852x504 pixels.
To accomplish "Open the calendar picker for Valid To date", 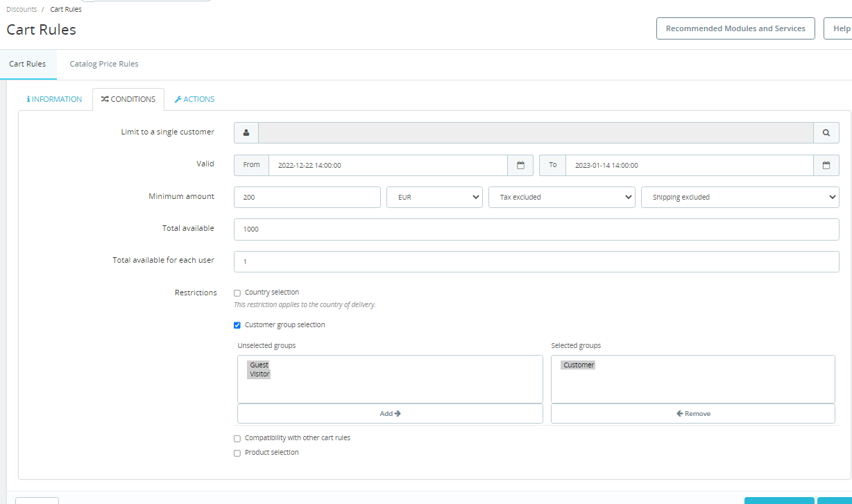I will [826, 165].
